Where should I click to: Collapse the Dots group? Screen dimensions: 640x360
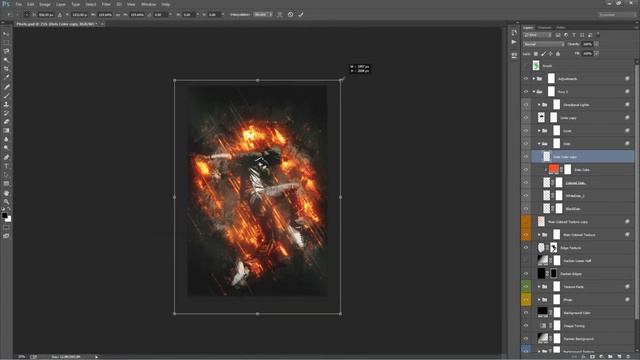click(x=539, y=144)
